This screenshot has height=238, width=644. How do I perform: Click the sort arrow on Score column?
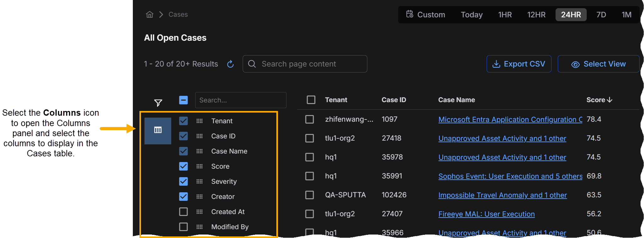(x=610, y=100)
